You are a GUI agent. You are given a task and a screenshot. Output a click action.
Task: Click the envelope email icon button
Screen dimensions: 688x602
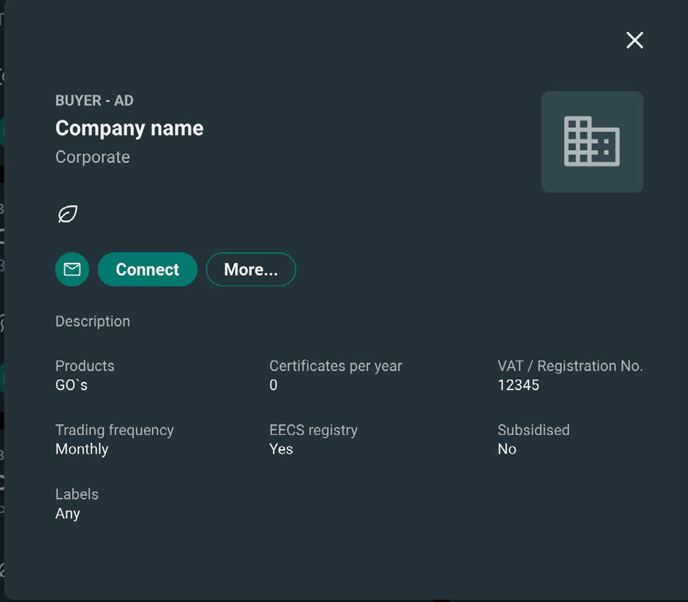[x=72, y=269]
